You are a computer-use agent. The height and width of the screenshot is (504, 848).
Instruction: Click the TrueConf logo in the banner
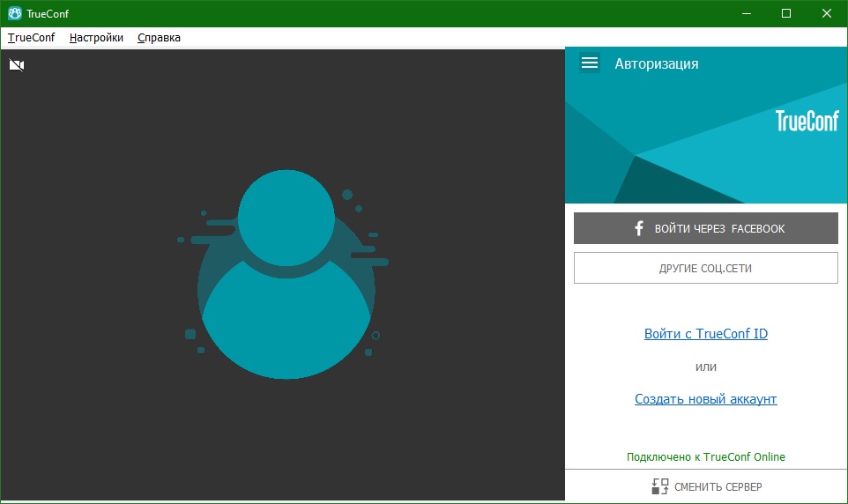[807, 121]
